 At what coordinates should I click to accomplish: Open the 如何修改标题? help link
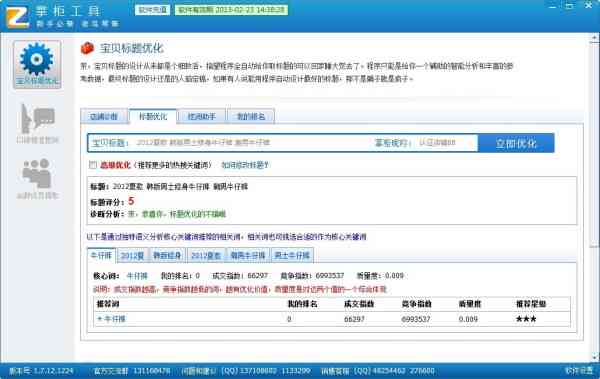tap(245, 165)
